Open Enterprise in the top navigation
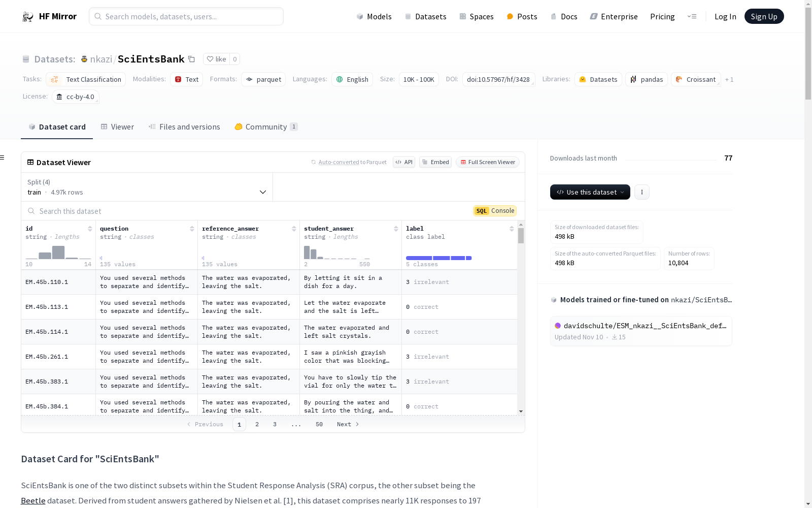 pyautogui.click(x=614, y=16)
